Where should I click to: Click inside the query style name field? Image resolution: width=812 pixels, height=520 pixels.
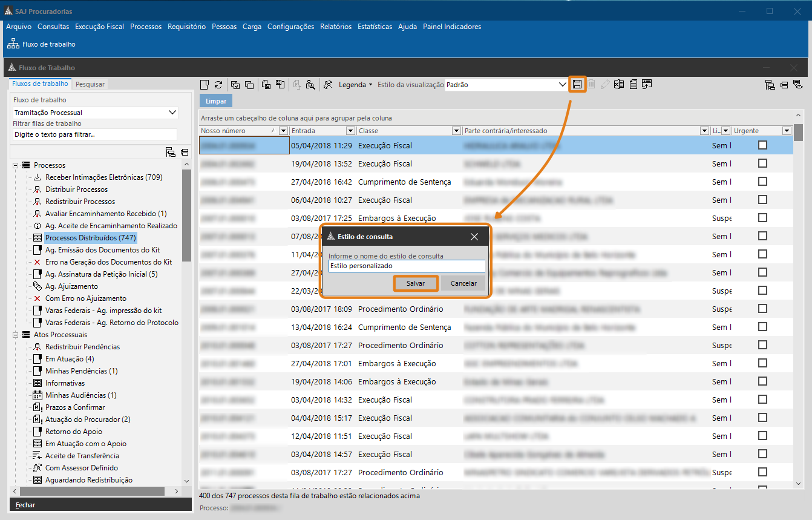405,266
